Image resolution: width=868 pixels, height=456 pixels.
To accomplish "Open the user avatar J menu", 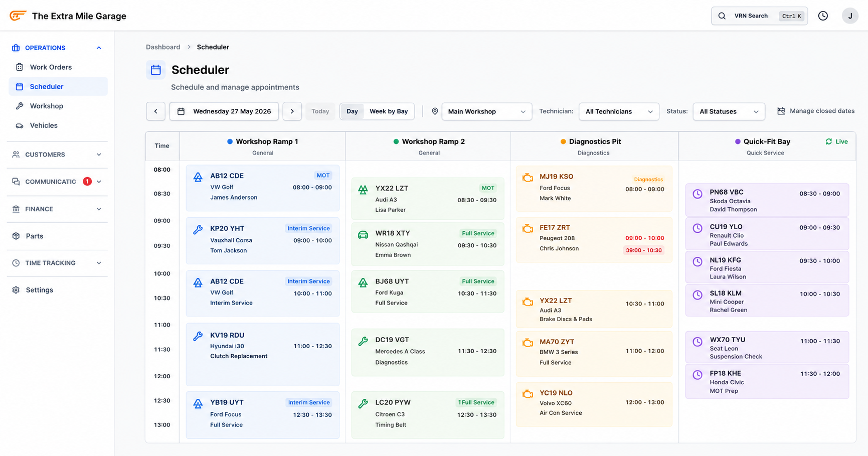I will click(x=850, y=16).
